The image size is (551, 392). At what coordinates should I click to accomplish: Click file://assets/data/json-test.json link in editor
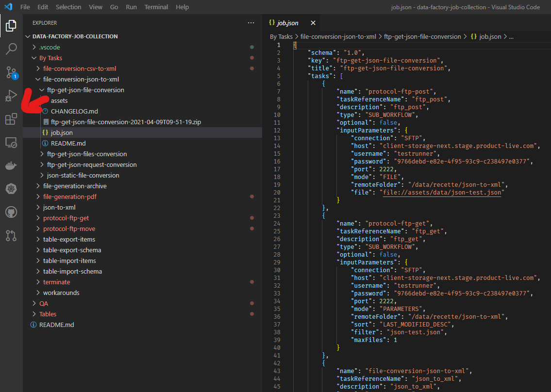pos(443,192)
